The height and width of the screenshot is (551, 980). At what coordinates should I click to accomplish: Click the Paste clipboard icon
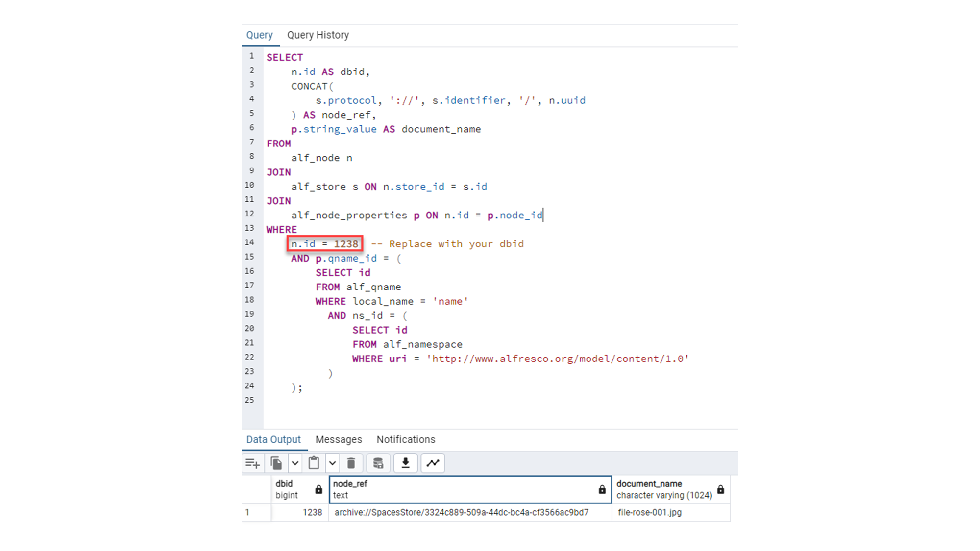click(x=314, y=463)
